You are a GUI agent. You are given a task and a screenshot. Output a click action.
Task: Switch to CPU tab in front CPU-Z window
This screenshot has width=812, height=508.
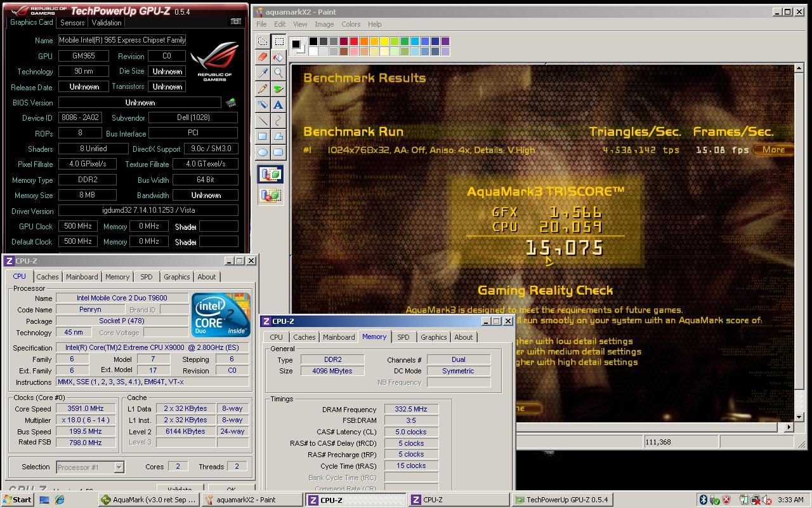[x=276, y=337]
